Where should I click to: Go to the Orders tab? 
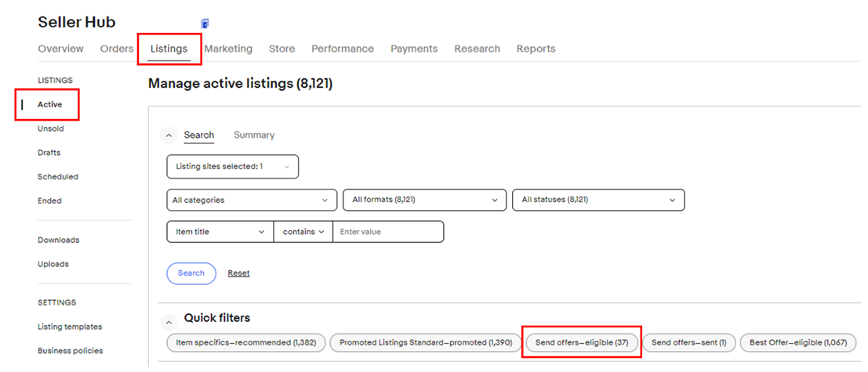click(117, 49)
